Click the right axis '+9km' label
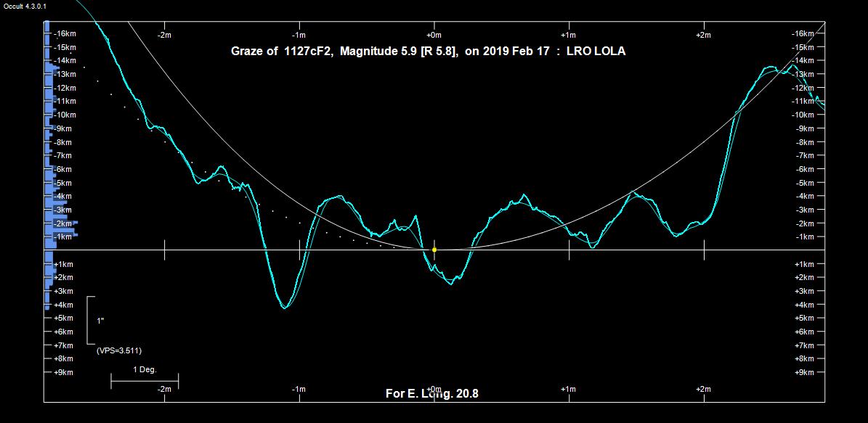The width and height of the screenshot is (868, 423). 810,372
